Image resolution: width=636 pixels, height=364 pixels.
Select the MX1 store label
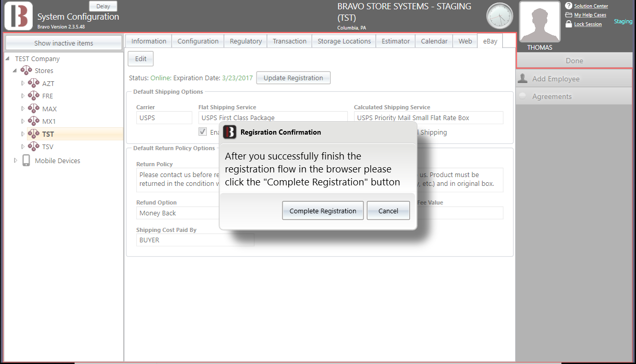point(49,121)
